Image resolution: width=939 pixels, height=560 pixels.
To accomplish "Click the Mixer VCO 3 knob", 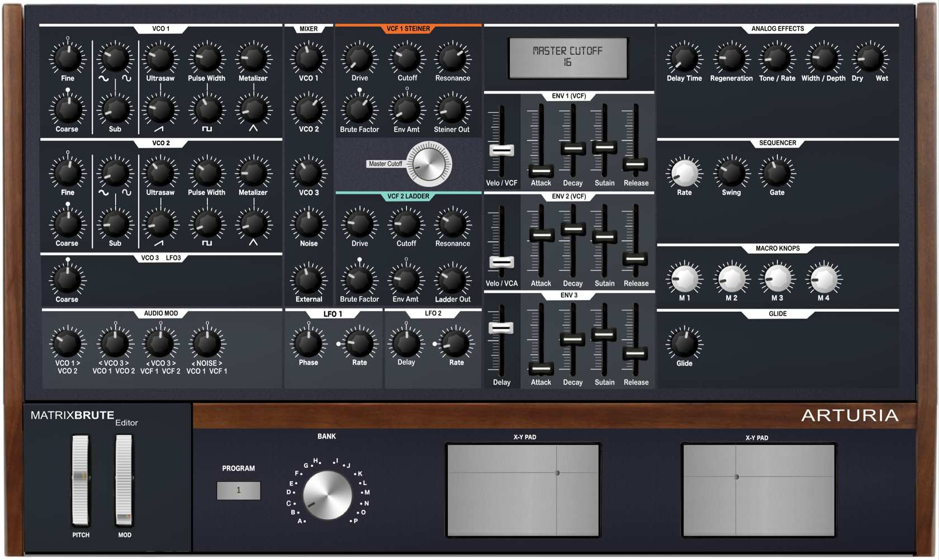I will [x=309, y=172].
